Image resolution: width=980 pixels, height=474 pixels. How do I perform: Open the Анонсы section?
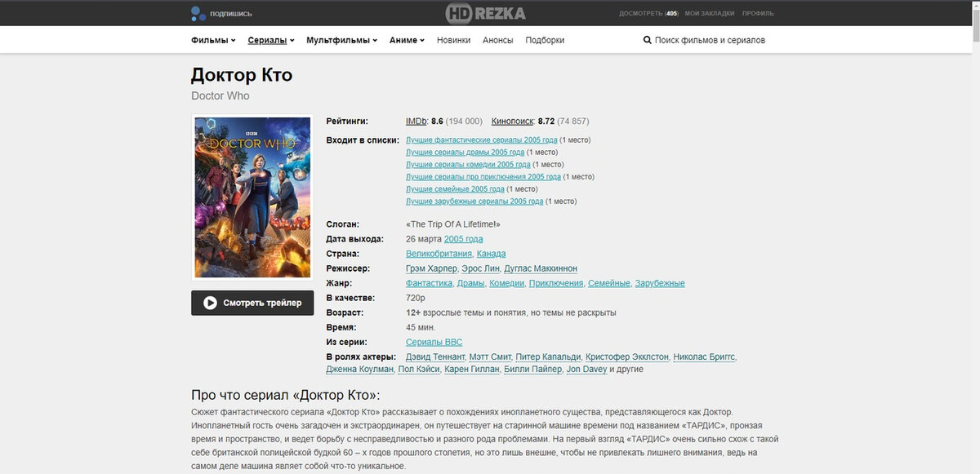pos(498,40)
